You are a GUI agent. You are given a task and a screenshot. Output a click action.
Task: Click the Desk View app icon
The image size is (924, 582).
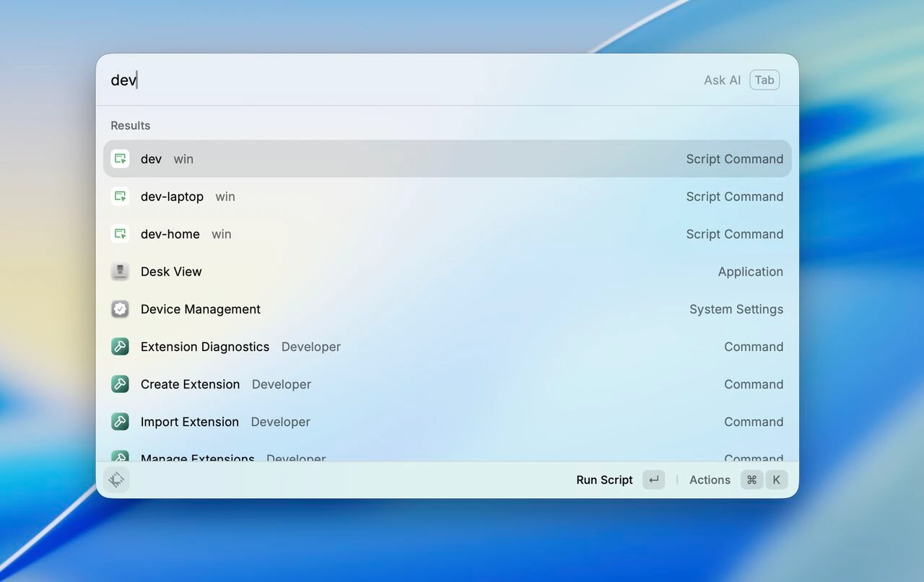(x=120, y=272)
